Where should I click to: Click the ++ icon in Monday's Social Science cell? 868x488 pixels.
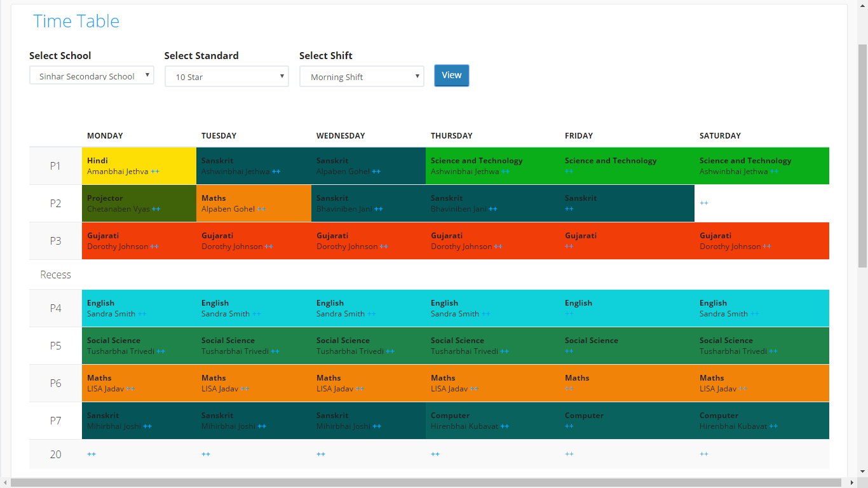pos(160,351)
